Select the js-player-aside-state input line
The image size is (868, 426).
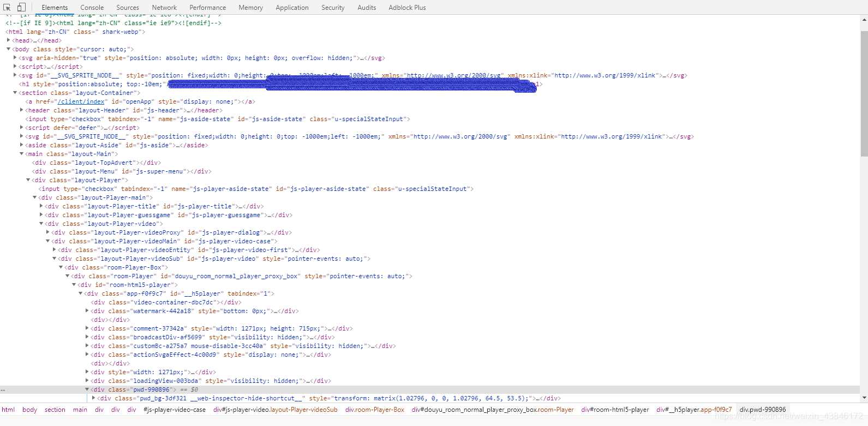(x=256, y=189)
